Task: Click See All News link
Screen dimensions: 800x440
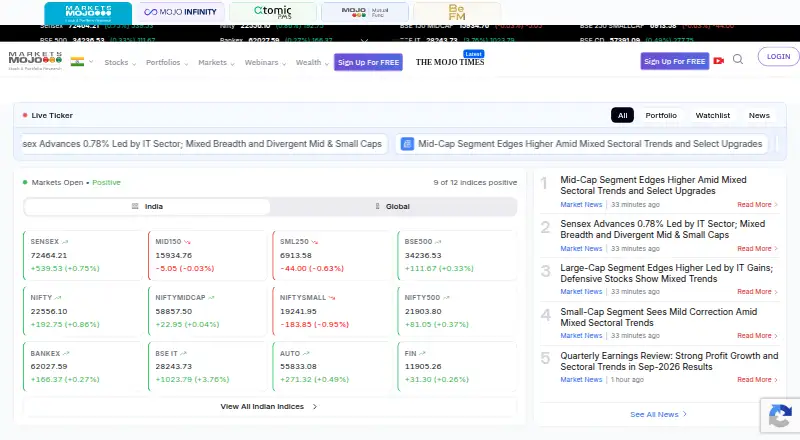Action: (x=658, y=414)
